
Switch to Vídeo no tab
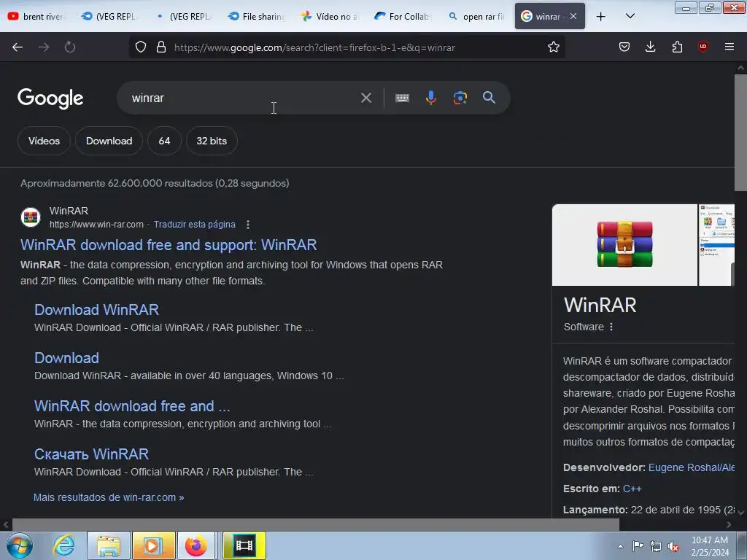[x=330, y=16]
